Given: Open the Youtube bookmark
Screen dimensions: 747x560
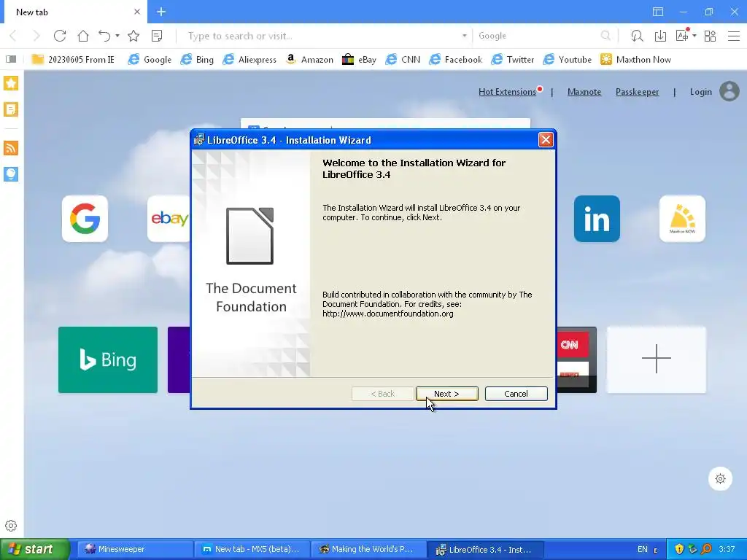Looking at the screenshot, I should [x=568, y=60].
